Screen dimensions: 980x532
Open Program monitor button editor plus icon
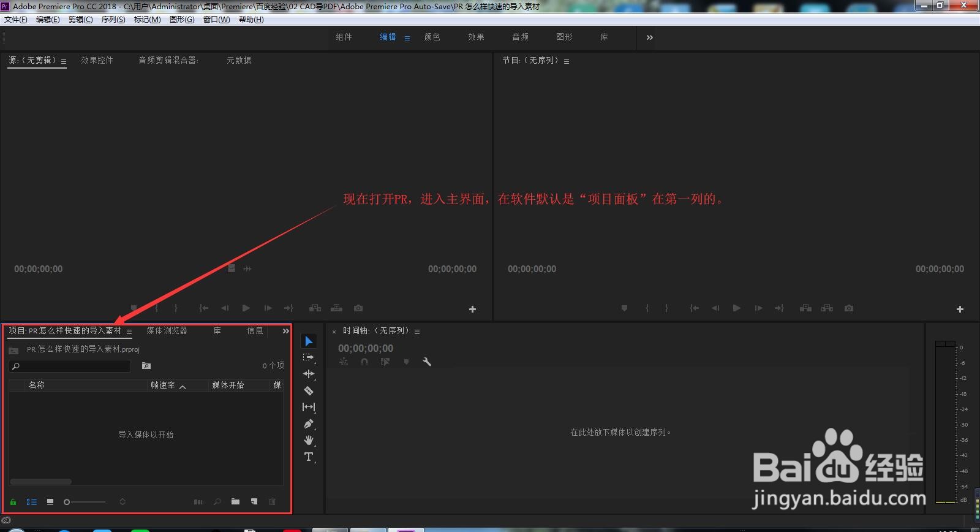pyautogui.click(x=960, y=310)
